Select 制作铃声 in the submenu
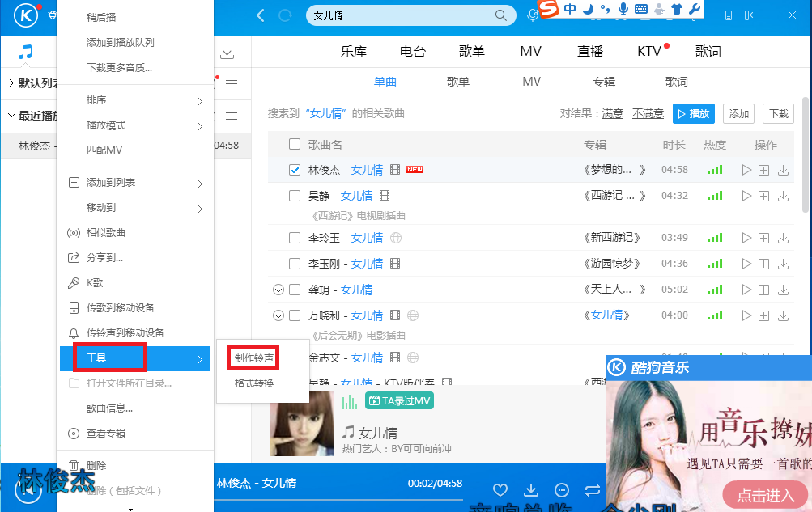 [253, 358]
